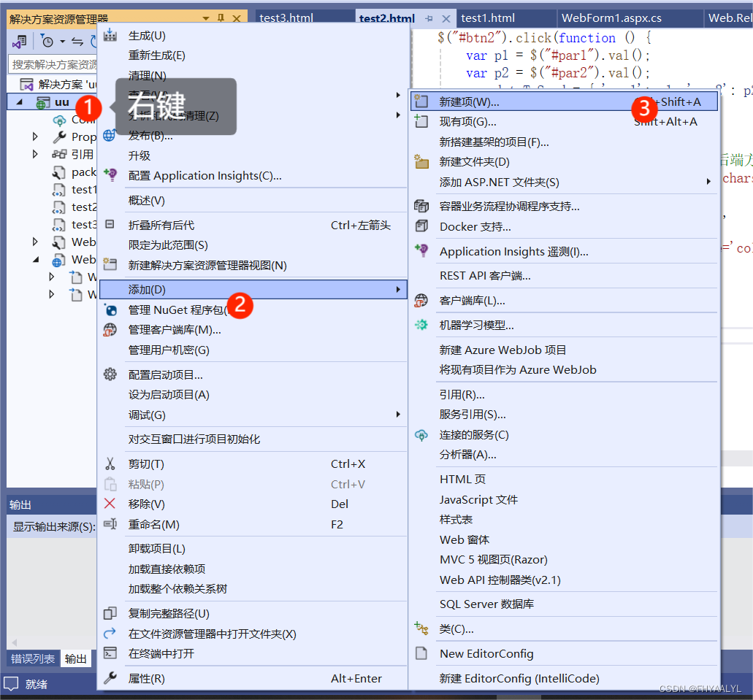Viewport: 753px width, 700px height.
Task: Click the client-side library (客户端库) icon
Action: 421,301
